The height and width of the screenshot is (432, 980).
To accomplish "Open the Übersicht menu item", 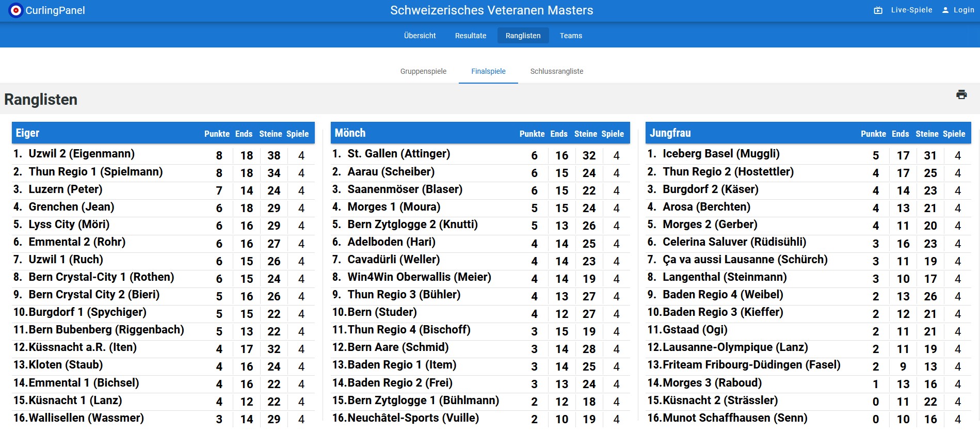I will pos(420,36).
